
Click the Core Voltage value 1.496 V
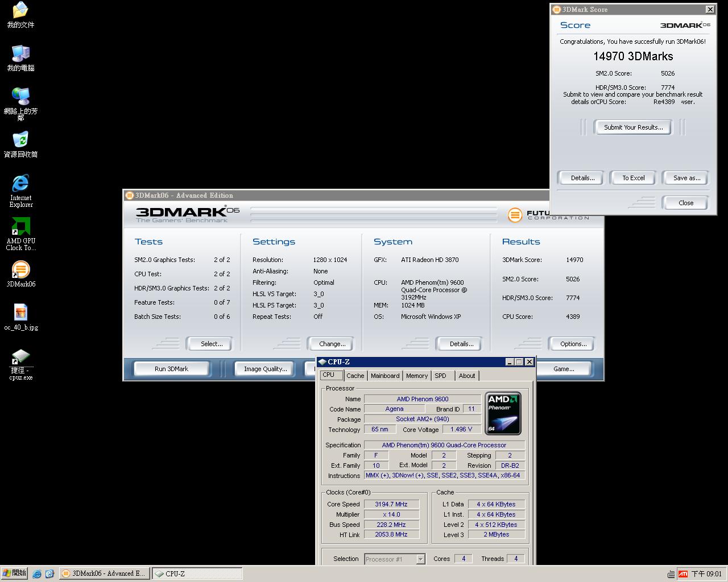(x=461, y=429)
